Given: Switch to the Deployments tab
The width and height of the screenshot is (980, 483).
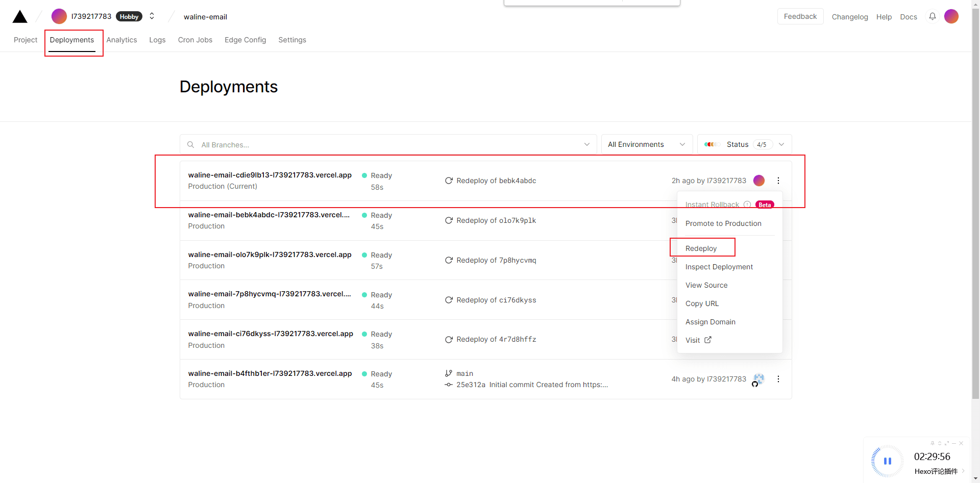Looking at the screenshot, I should click(72, 40).
